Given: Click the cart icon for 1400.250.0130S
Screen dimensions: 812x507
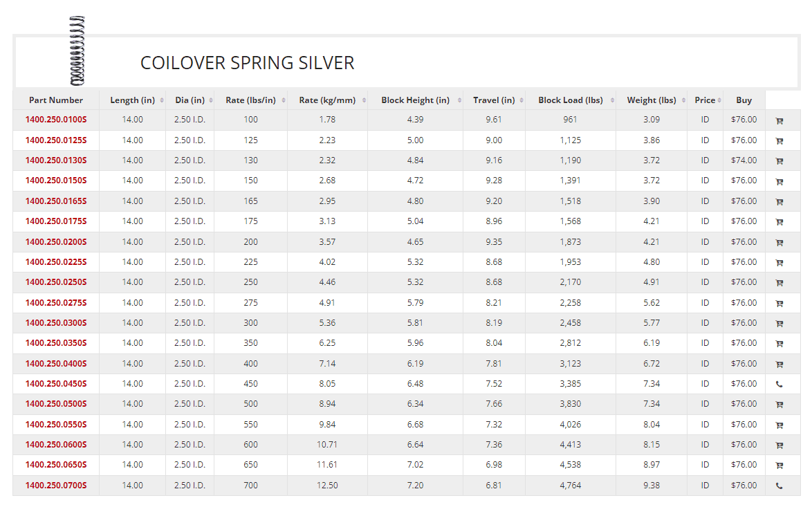Looking at the screenshot, I should (x=779, y=161).
